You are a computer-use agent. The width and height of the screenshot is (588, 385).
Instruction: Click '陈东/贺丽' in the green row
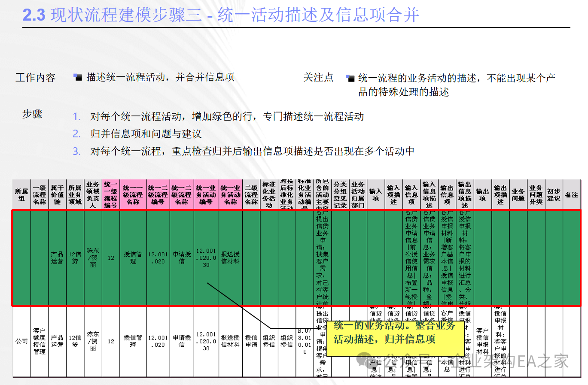tap(93, 258)
